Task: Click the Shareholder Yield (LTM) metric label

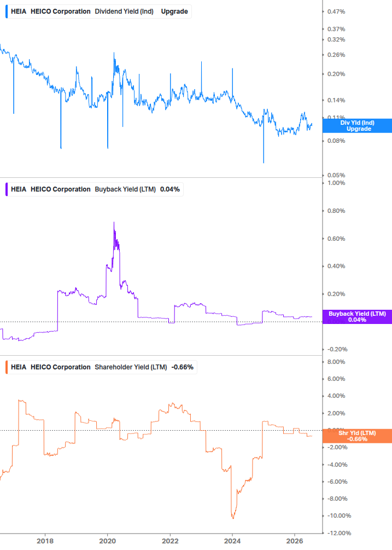Action: 131,367
